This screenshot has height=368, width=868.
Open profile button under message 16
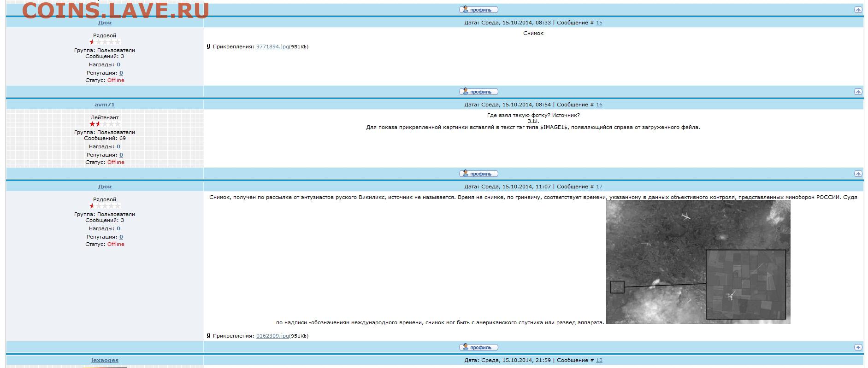pyautogui.click(x=478, y=174)
